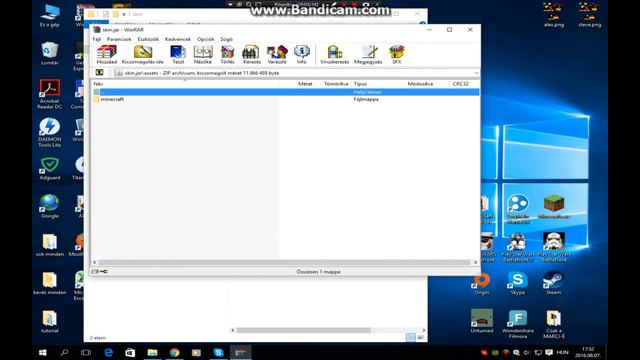This screenshot has width=640, height=360.
Task: Open the steve.png desktop file
Action: 590,16
